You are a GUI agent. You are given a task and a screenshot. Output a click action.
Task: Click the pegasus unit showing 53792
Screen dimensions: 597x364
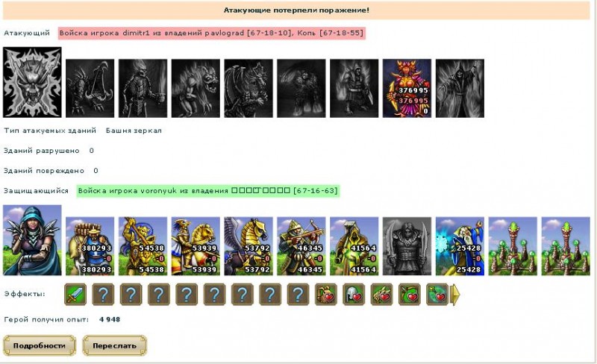(249, 246)
